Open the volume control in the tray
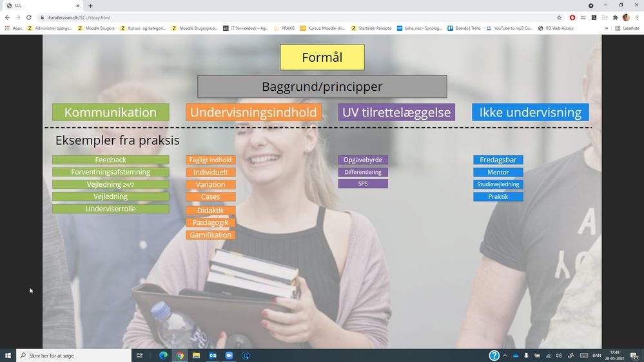 click(x=558, y=356)
